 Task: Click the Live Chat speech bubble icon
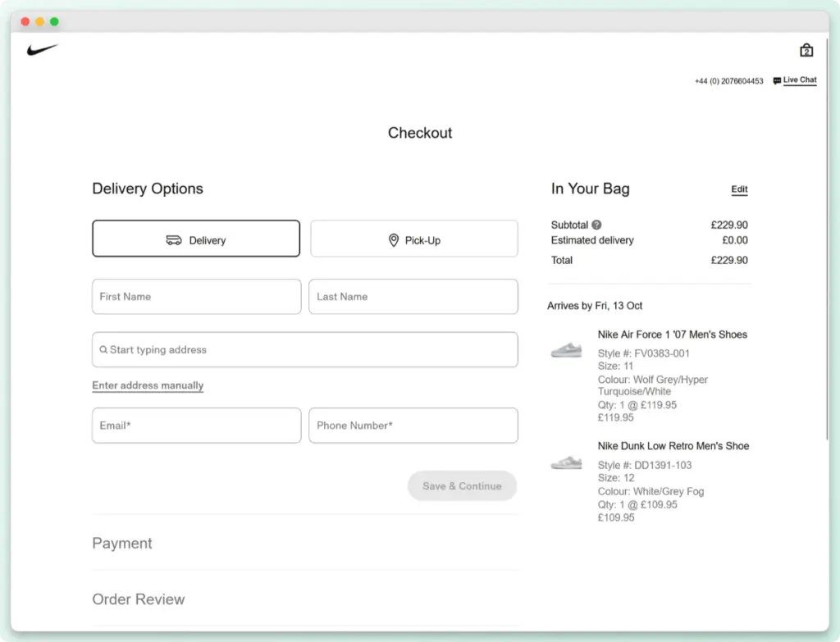(778, 80)
